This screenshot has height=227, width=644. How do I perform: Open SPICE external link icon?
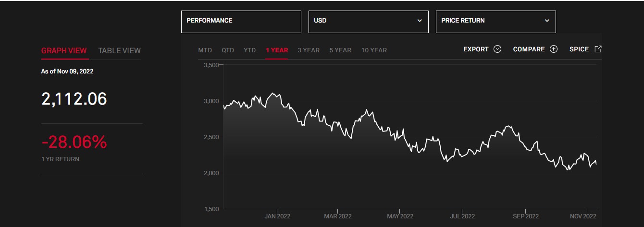[x=598, y=49]
